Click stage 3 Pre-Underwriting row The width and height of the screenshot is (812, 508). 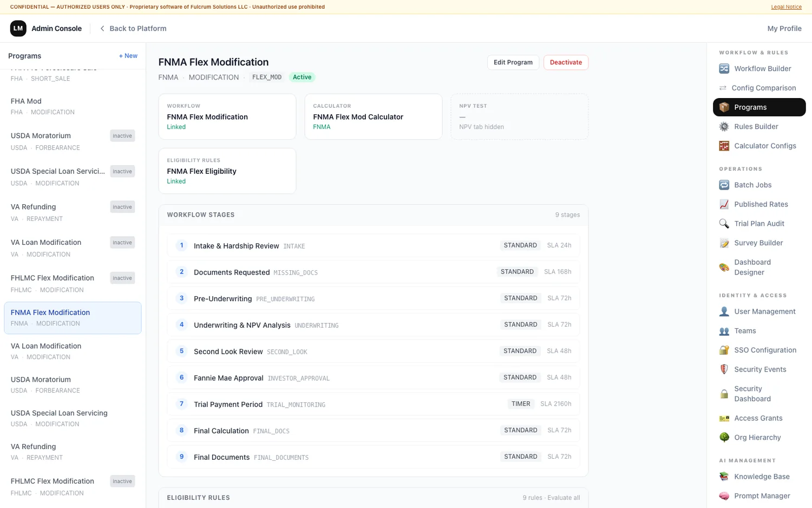click(x=374, y=298)
